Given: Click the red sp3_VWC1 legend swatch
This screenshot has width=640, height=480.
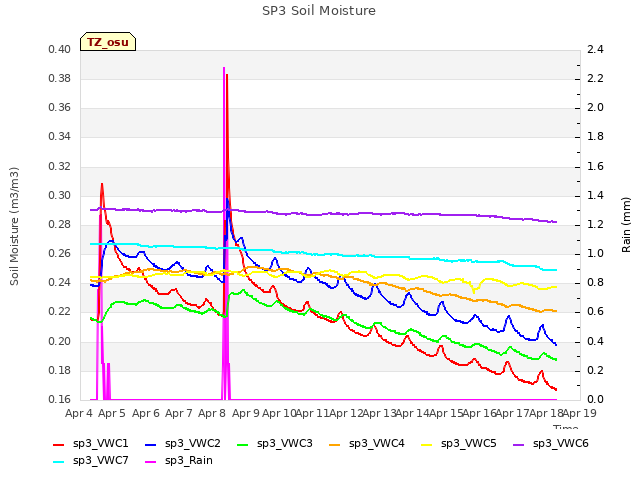Looking at the screenshot, I should (x=59, y=444).
